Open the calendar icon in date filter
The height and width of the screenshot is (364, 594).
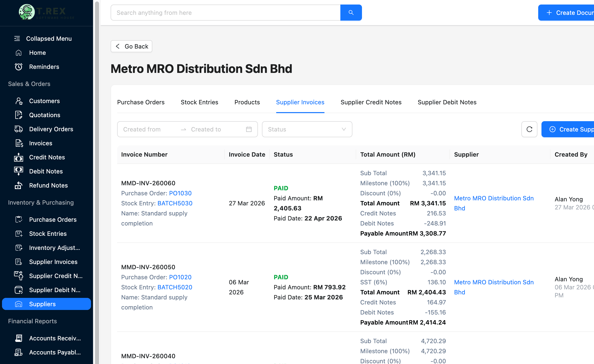coord(249,129)
